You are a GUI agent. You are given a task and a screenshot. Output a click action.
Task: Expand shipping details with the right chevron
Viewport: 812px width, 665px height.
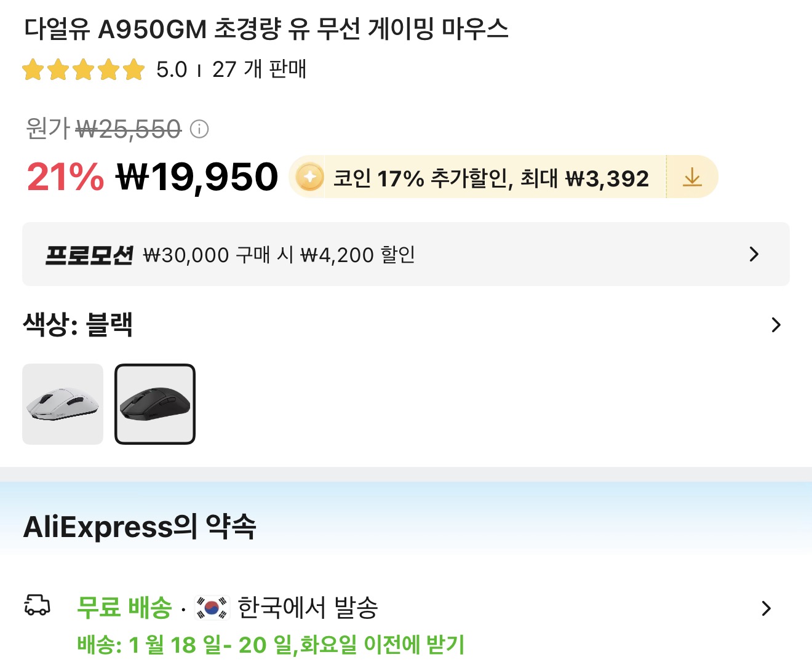(x=766, y=608)
